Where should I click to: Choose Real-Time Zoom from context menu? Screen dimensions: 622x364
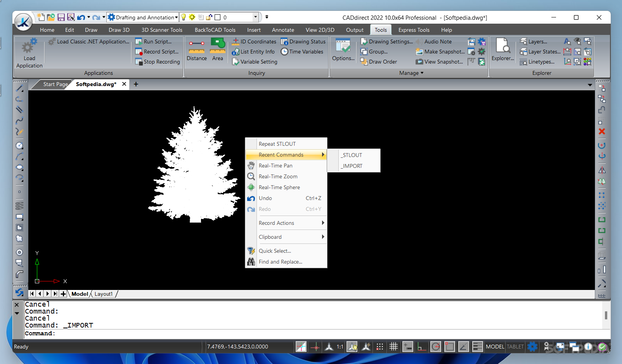(286, 176)
